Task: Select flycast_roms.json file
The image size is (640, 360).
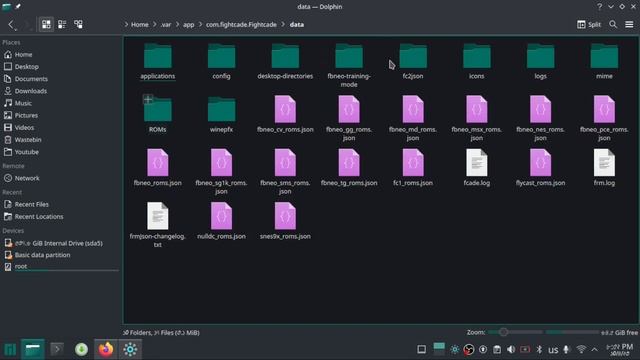Action: coord(540,168)
